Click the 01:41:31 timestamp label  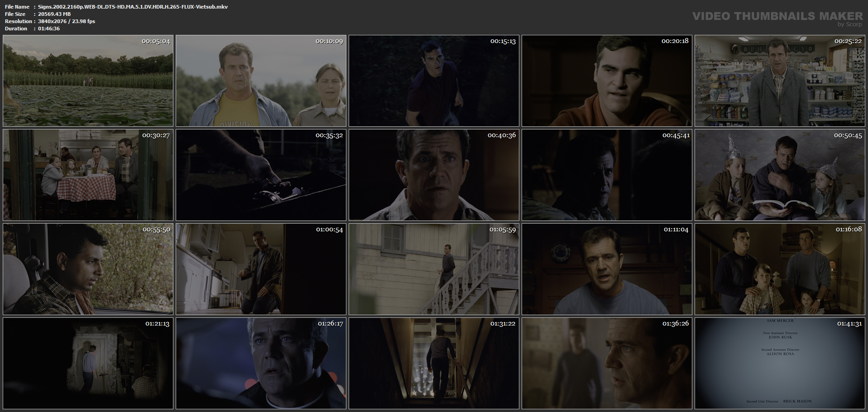849,324
